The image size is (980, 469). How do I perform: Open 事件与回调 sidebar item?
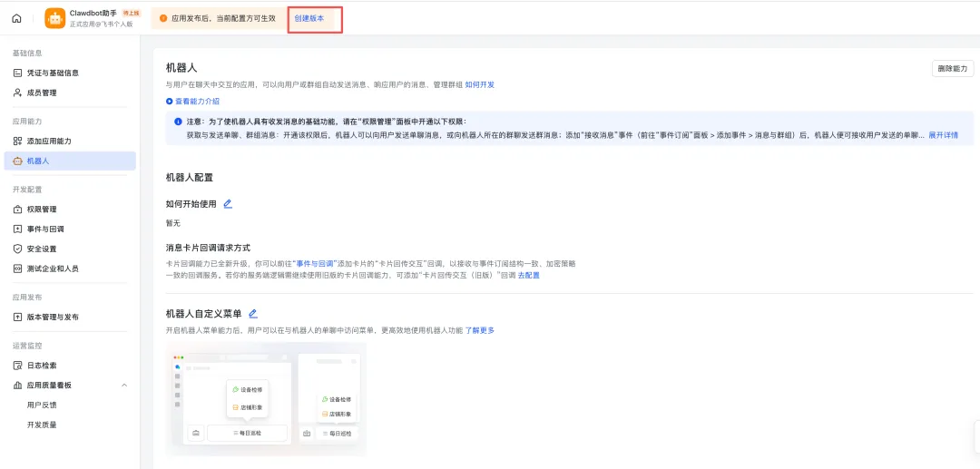coord(44,230)
